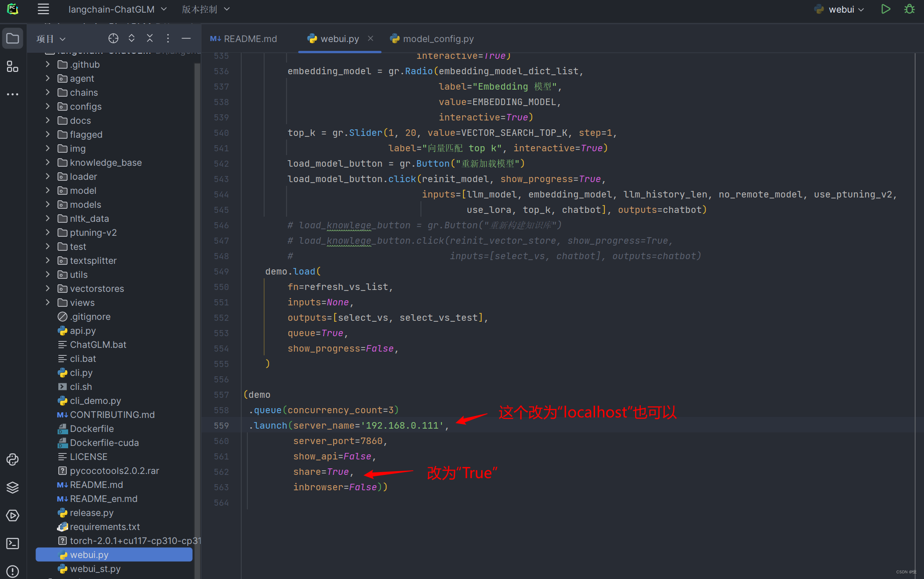Click concurrency_count=3 on line 558
Screen dimensions: 924x579
click(x=341, y=410)
